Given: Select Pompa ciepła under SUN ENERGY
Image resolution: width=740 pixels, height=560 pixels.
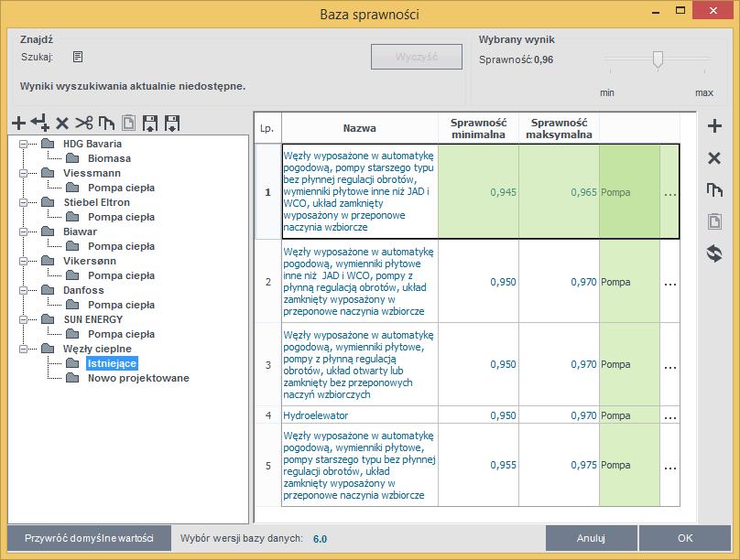Looking at the screenshot, I should click(121, 334).
